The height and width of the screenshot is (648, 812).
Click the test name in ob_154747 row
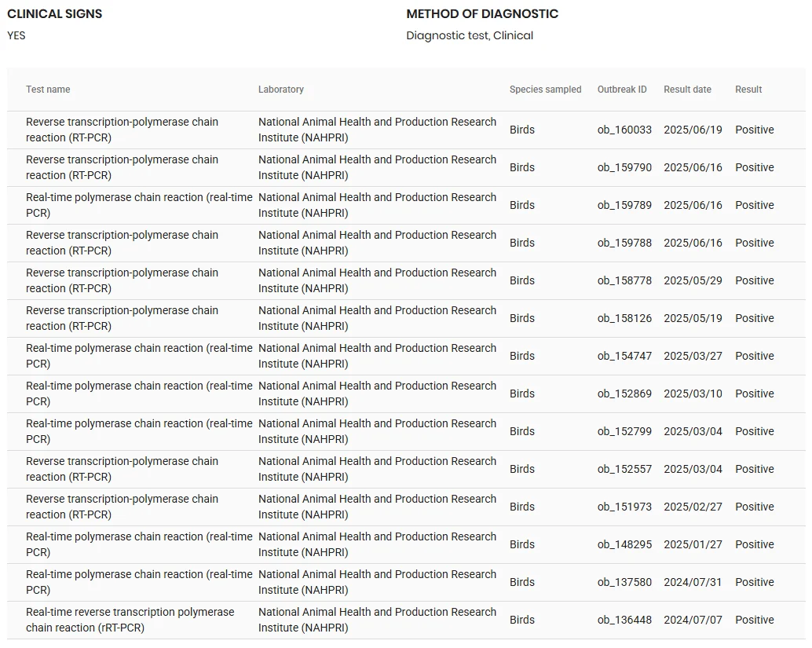click(139, 356)
